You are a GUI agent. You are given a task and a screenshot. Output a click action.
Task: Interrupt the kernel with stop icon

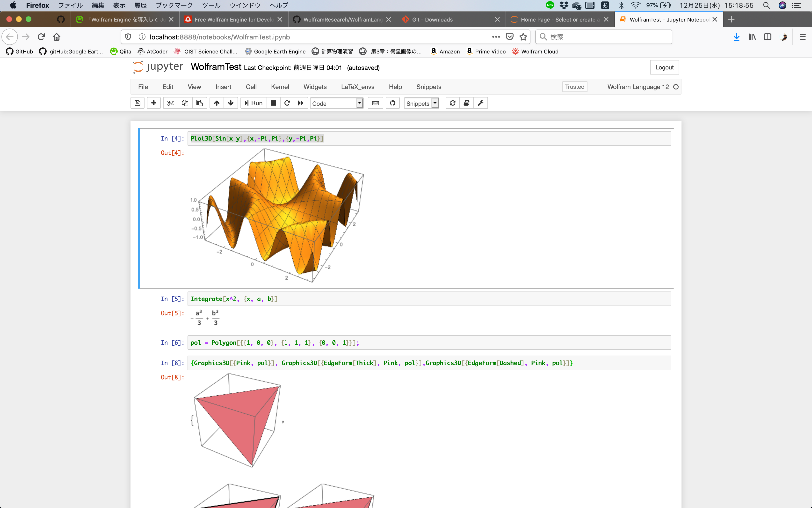pyautogui.click(x=274, y=103)
